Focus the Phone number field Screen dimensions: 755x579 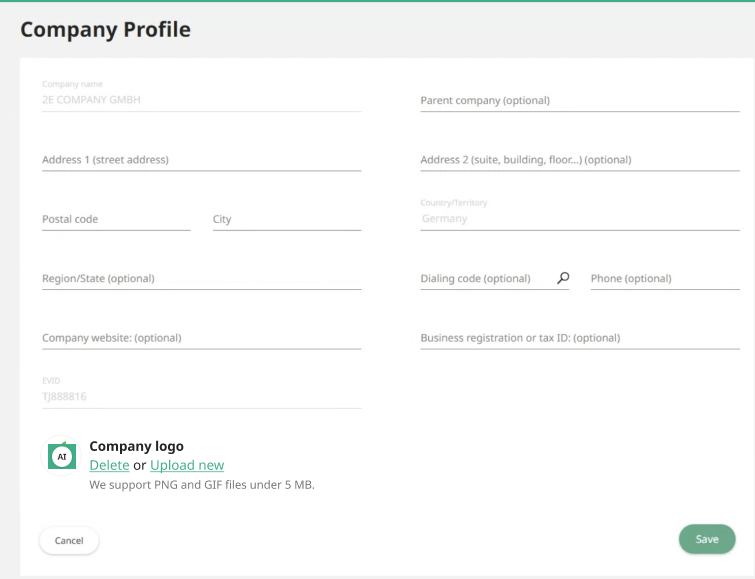pos(664,279)
